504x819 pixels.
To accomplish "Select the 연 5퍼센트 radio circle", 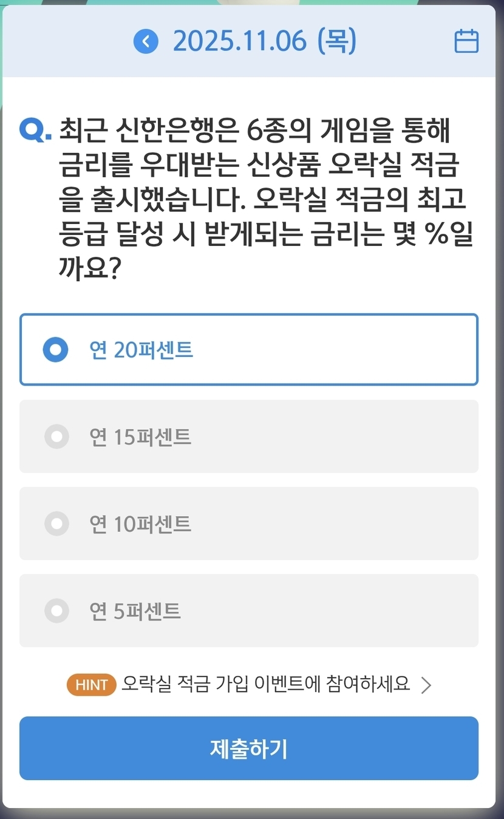I will click(56, 610).
